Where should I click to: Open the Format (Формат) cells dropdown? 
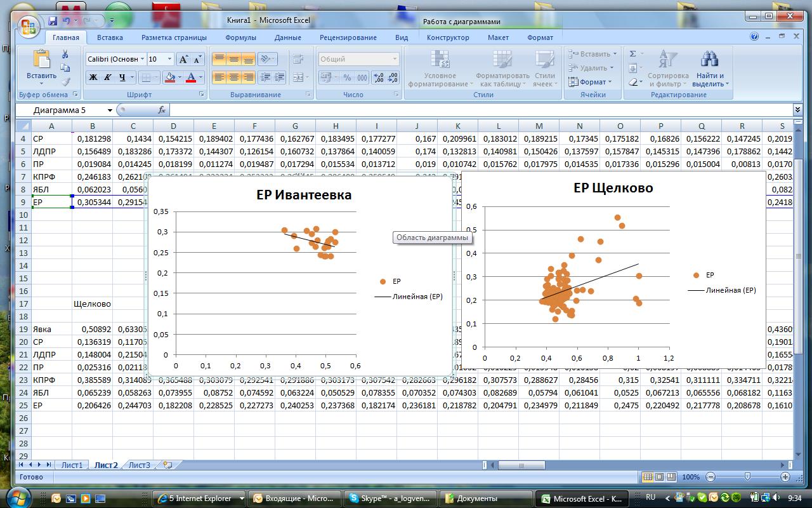590,82
